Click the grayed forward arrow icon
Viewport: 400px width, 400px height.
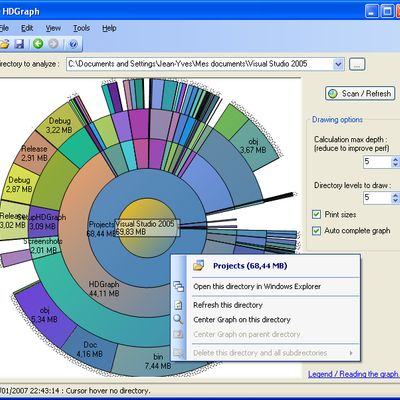[53, 44]
